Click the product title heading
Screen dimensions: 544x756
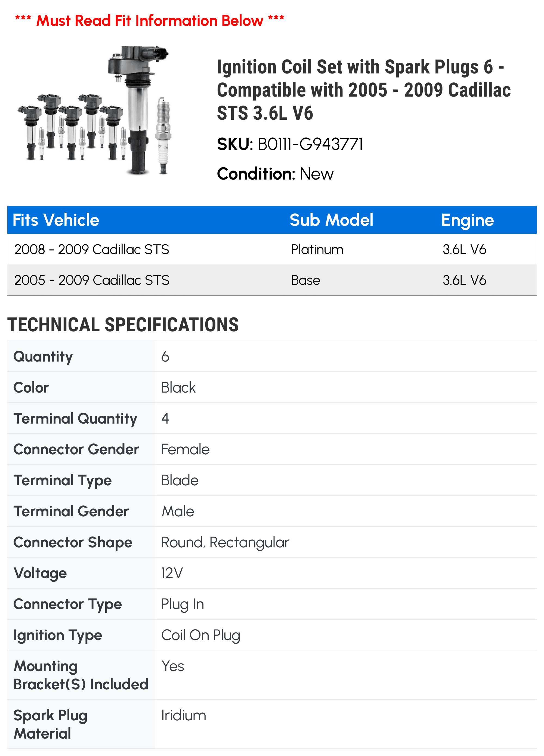[x=363, y=90]
